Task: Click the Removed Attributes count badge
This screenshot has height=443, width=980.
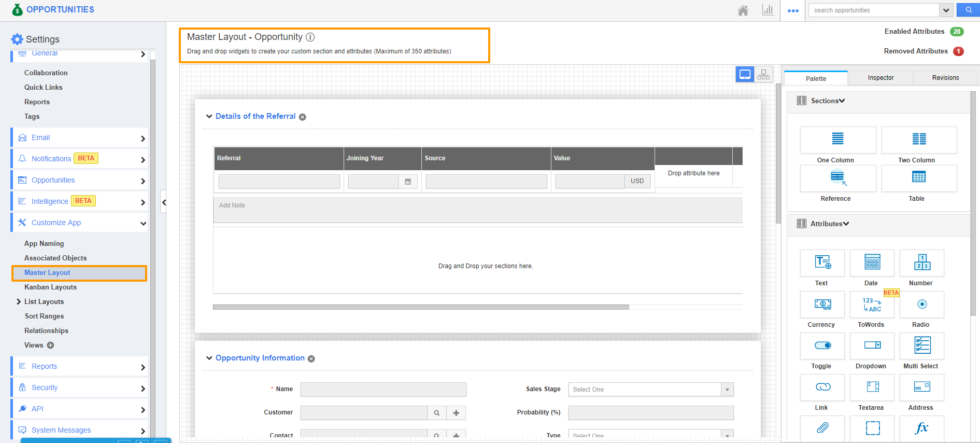Action: pos(958,51)
